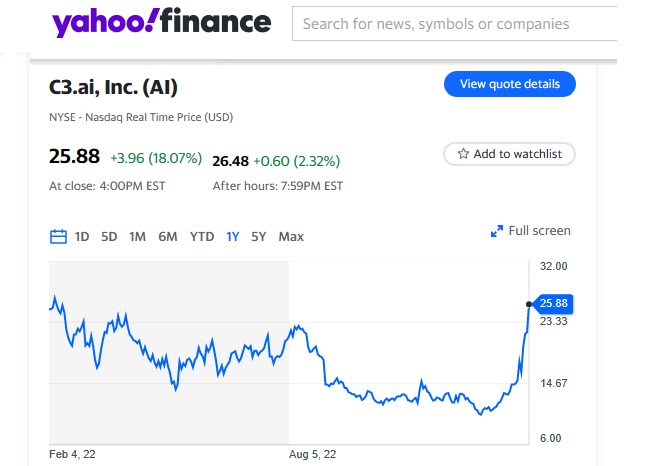Screen dimensions: 650x466
Task: Click the Full screen expand icon
Action: (496, 231)
